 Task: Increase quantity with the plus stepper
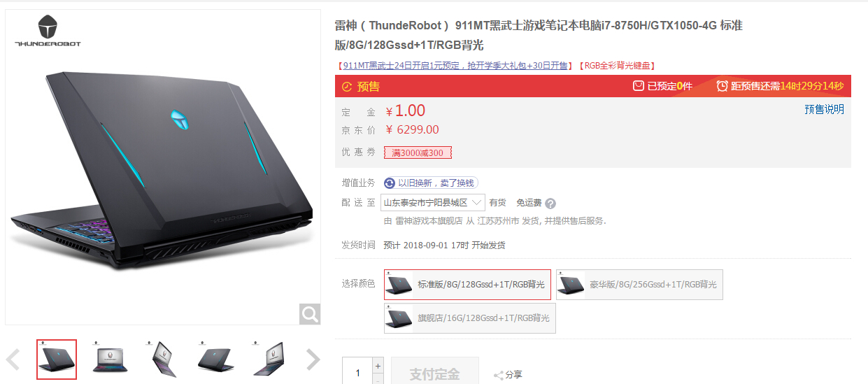pos(378,366)
